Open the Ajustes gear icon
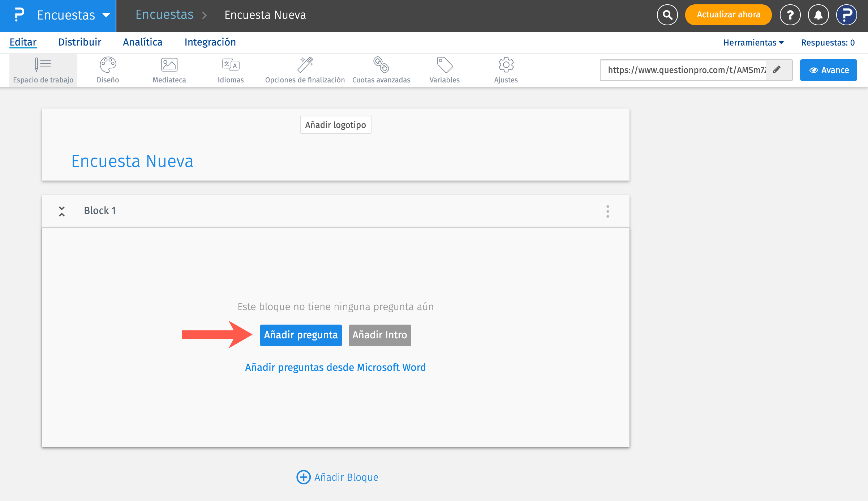 click(506, 65)
